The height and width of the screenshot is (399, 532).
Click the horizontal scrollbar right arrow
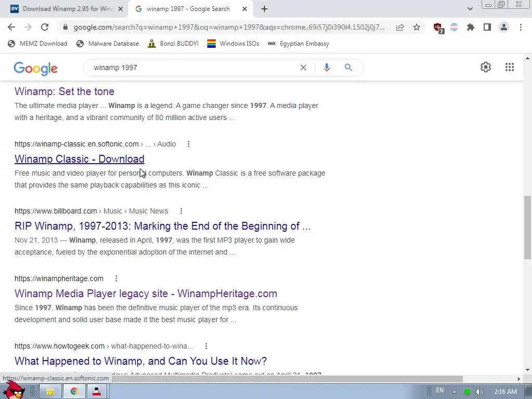click(519, 379)
